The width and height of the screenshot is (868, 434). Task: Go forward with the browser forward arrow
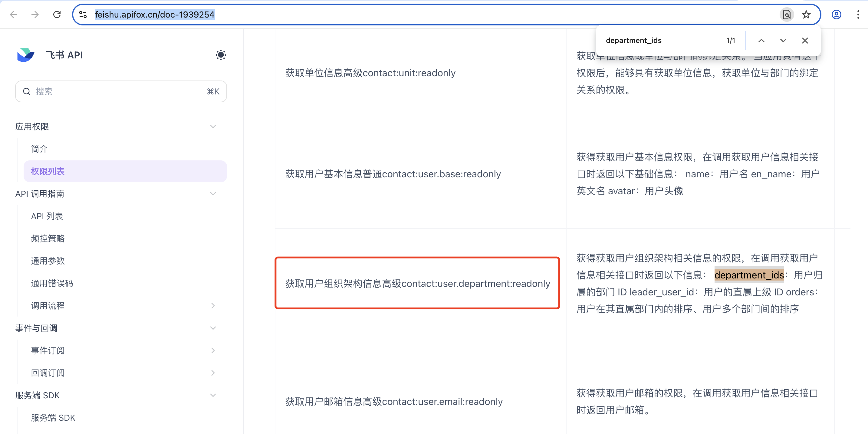coord(35,15)
